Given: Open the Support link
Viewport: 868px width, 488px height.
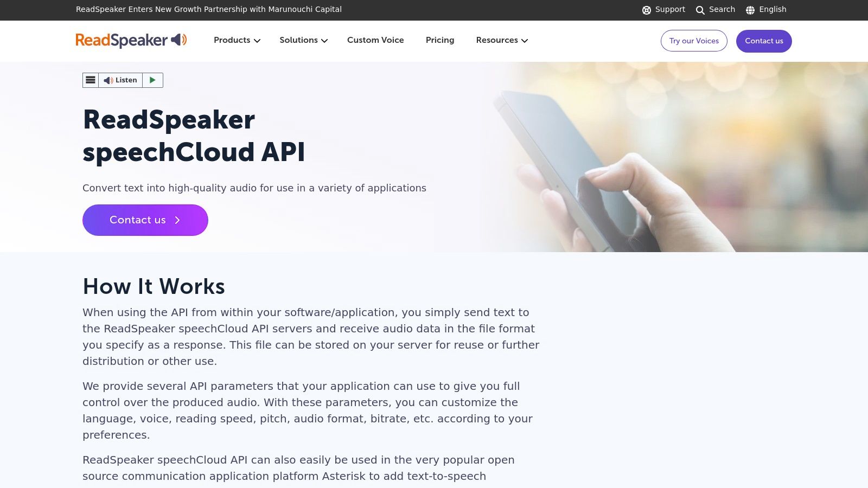Looking at the screenshot, I should 670,9.
